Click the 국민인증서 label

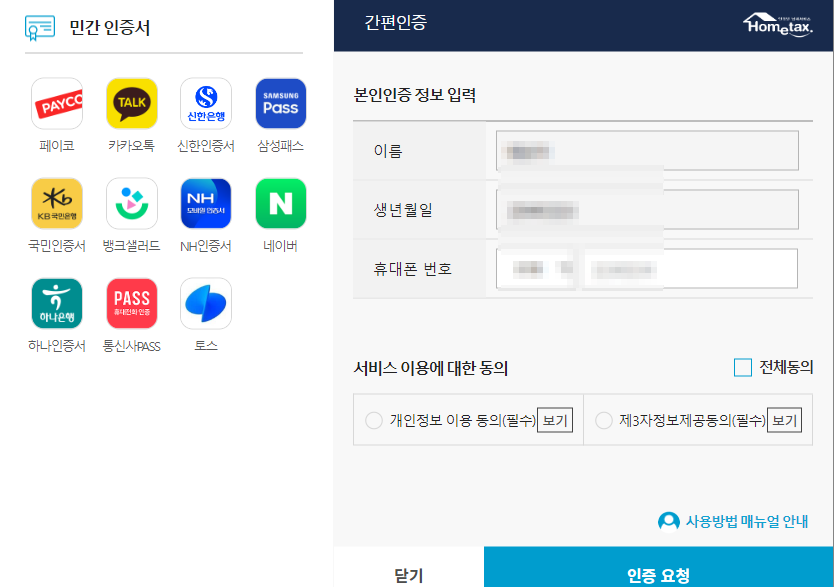[x=57, y=246]
